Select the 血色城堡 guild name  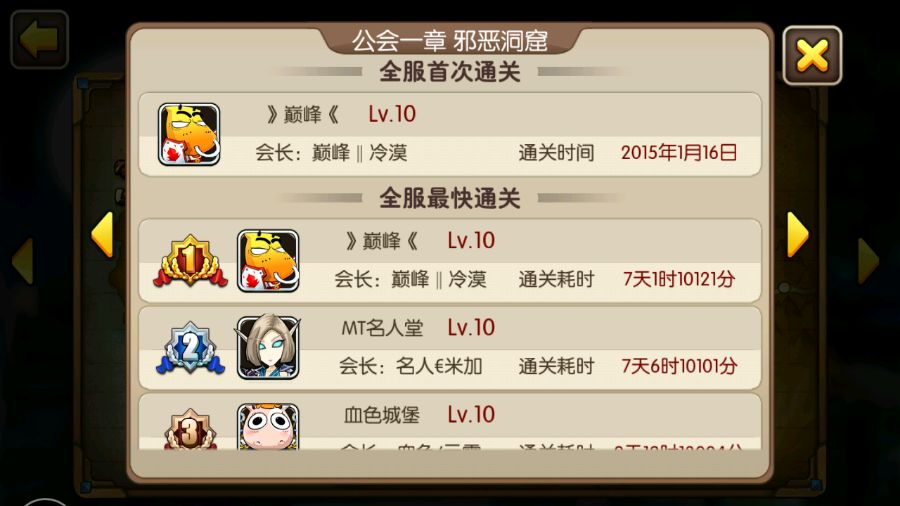382,415
